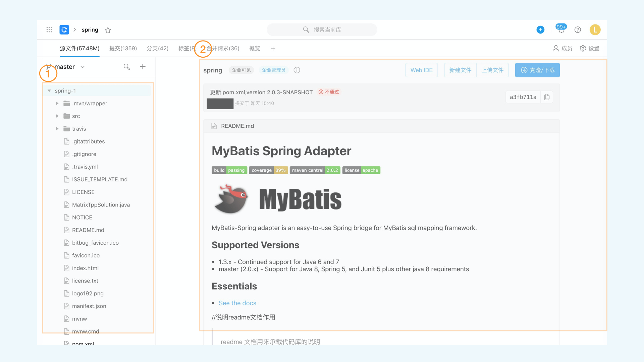Open bitbug_favicon.ico file
This screenshot has height=362, width=644.
(x=95, y=243)
